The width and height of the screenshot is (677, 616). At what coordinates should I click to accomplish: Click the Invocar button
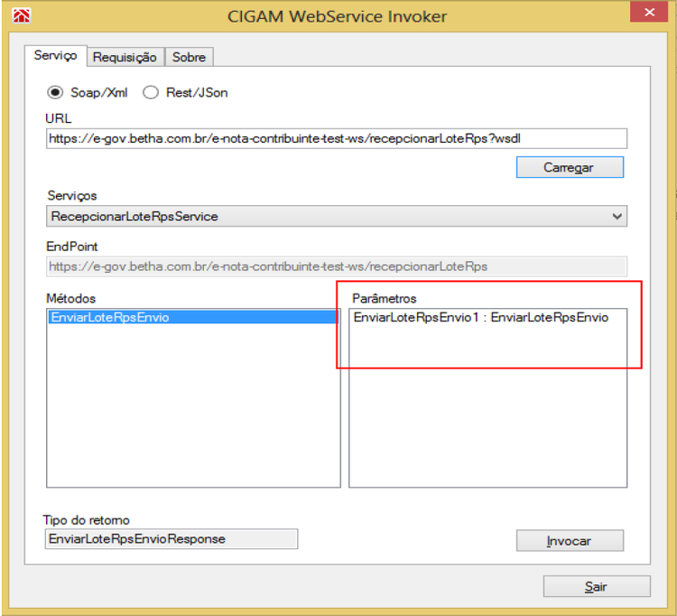coord(570,540)
